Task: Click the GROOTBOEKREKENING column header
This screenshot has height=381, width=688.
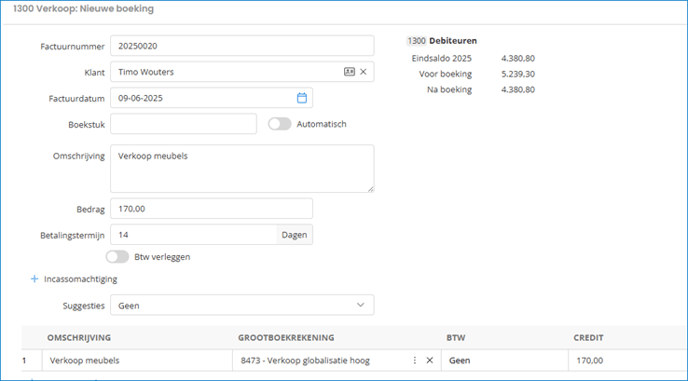Action: click(x=286, y=338)
